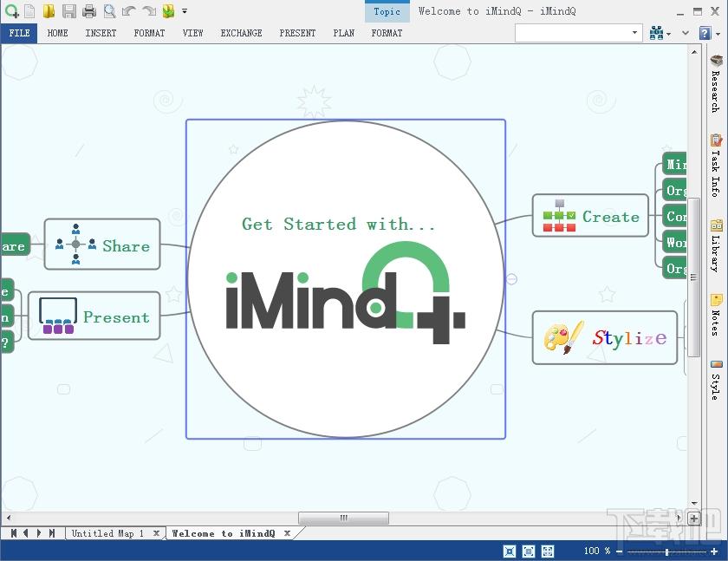Close the Untitled Map 1 tab
728x561 pixels.
click(x=157, y=533)
